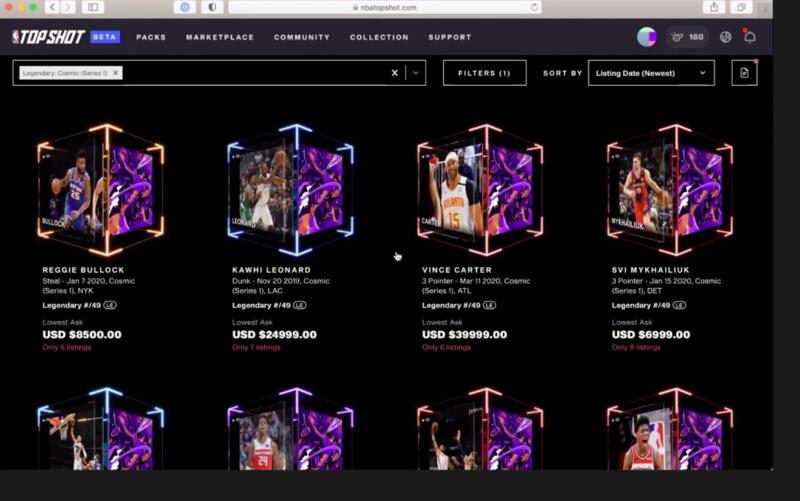The height and width of the screenshot is (501, 800).
Task: Click the BETA badge
Action: pyautogui.click(x=105, y=37)
